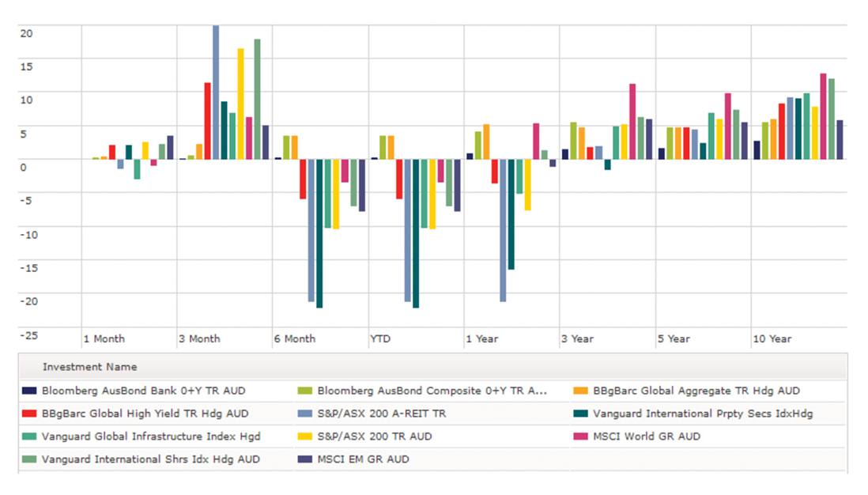
Task: Click the tallest blue bar in 3 Month group
Action: (216, 91)
